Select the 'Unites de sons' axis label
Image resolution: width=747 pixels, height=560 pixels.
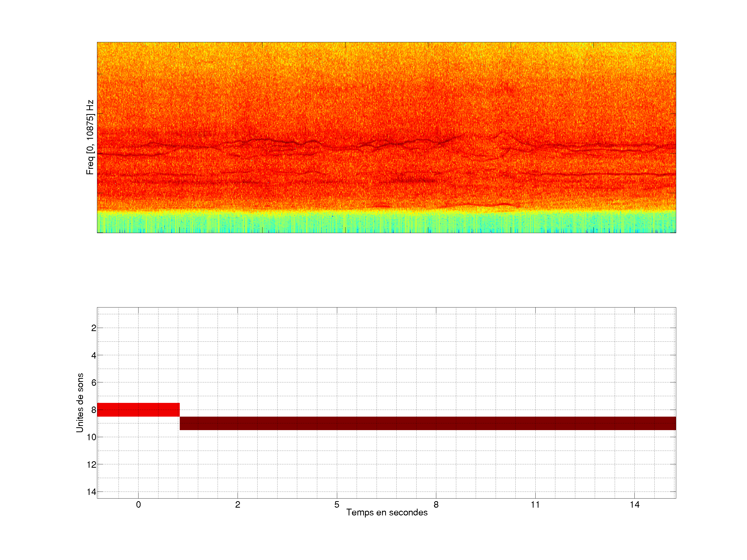[80, 403]
